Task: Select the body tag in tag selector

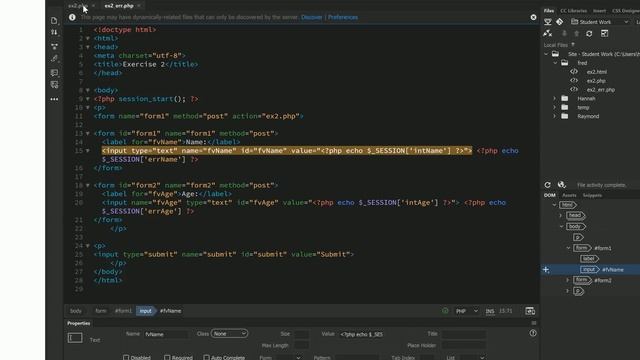Action: click(76, 311)
